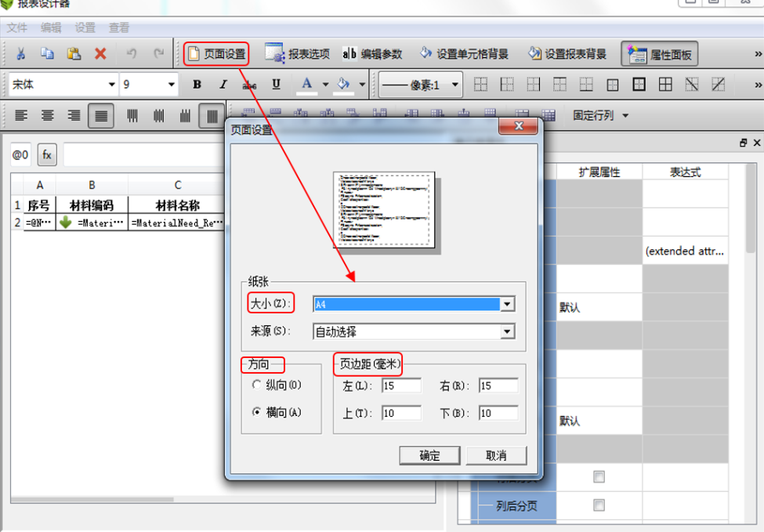Close the property panel X

[x=757, y=143]
